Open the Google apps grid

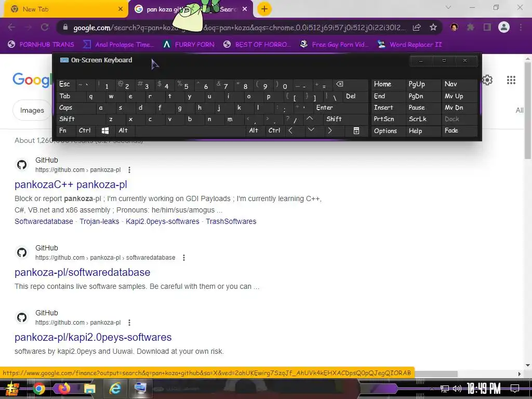coord(511,80)
